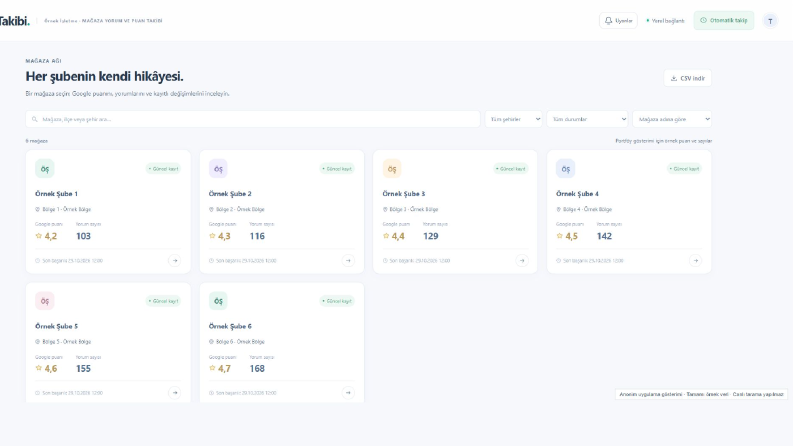
Task: Open the Uyarılar bell notifications button
Action: [618, 21]
